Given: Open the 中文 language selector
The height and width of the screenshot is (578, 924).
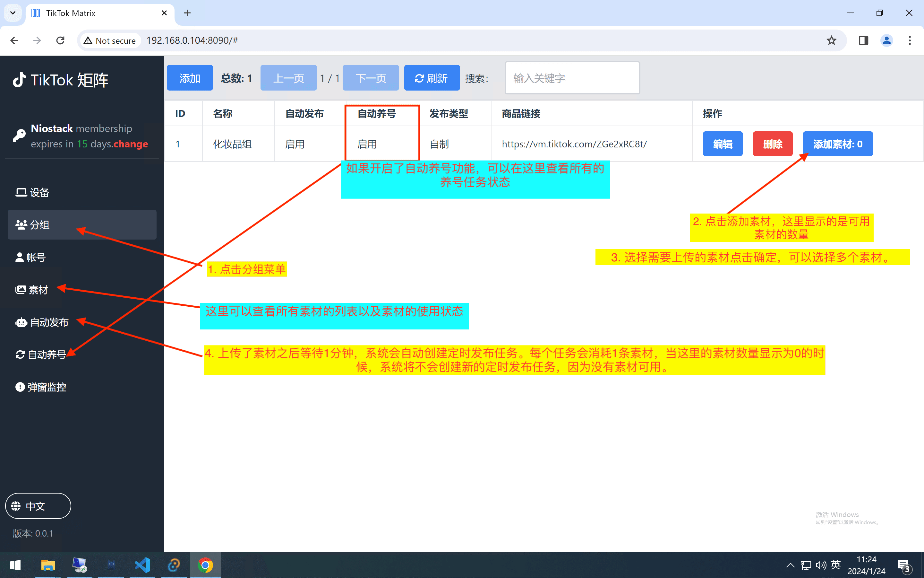Looking at the screenshot, I should (x=38, y=506).
